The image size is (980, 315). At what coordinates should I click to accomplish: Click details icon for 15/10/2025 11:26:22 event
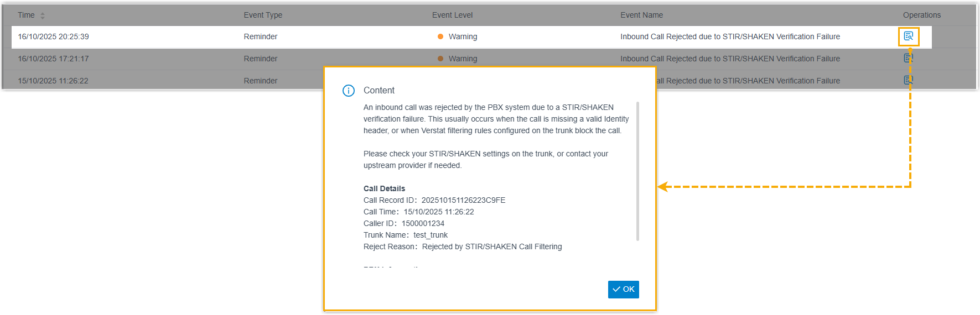(908, 80)
